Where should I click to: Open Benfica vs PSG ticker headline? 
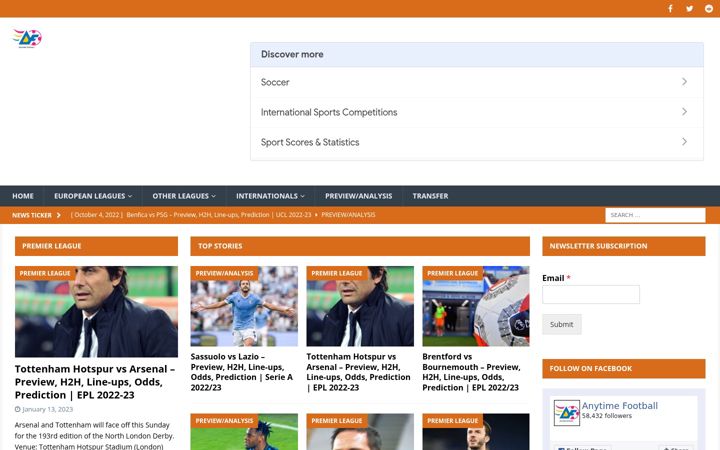pyautogui.click(x=219, y=215)
